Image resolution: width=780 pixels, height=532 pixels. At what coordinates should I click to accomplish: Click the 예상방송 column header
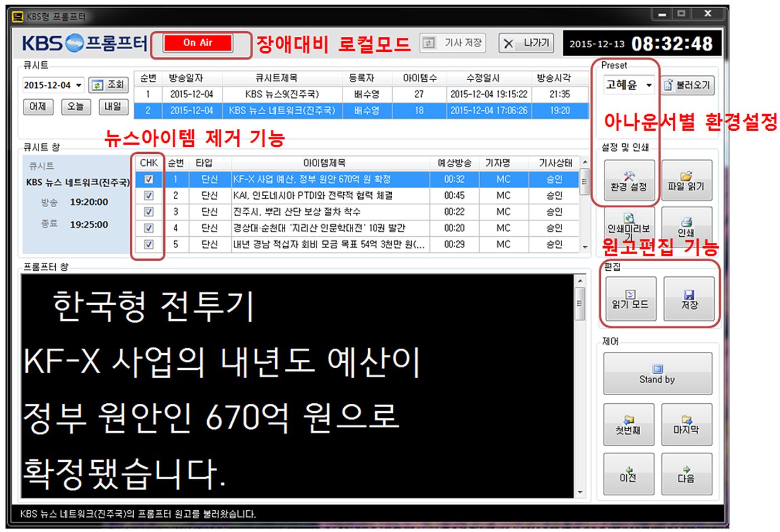(455, 163)
